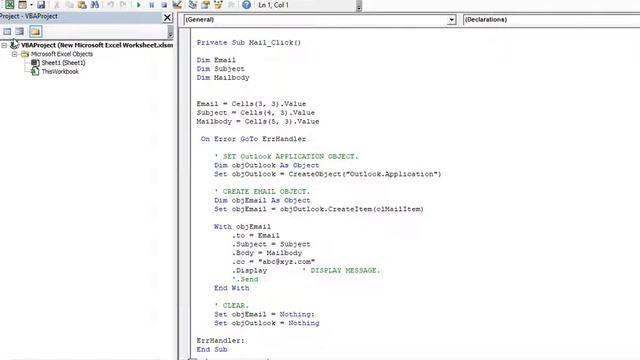Click the code margin indicator bar
This screenshot has width=640, height=360.
click(x=186, y=194)
